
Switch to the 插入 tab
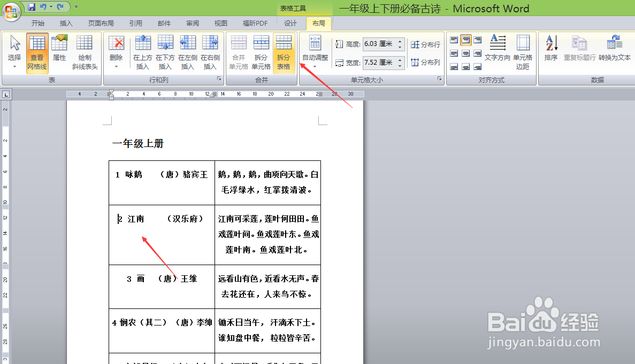coord(66,24)
